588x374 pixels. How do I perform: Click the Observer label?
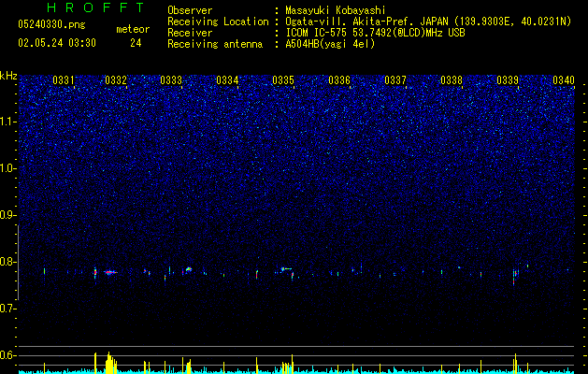[190, 10]
